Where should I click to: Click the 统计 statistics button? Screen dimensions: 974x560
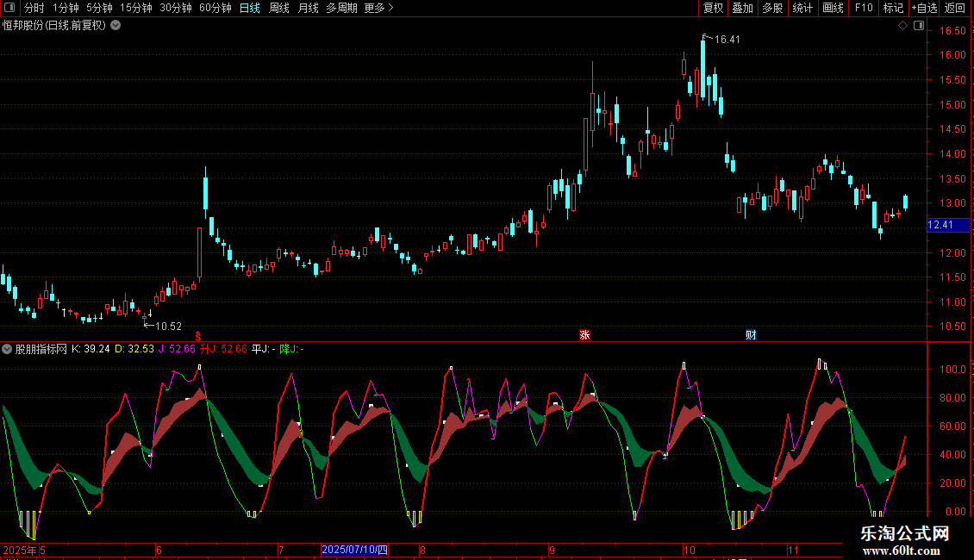pos(802,8)
